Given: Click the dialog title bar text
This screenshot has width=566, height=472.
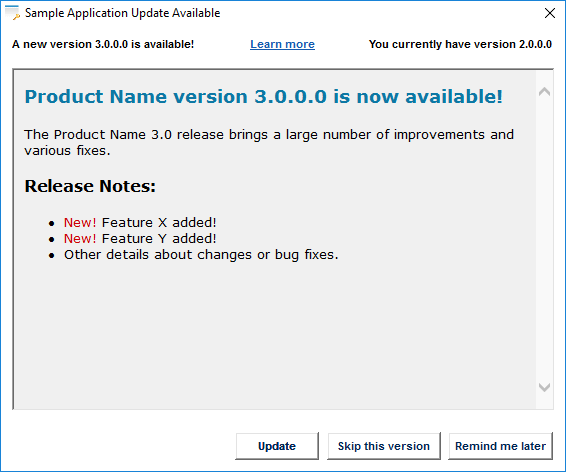Looking at the screenshot, I should coord(122,13).
